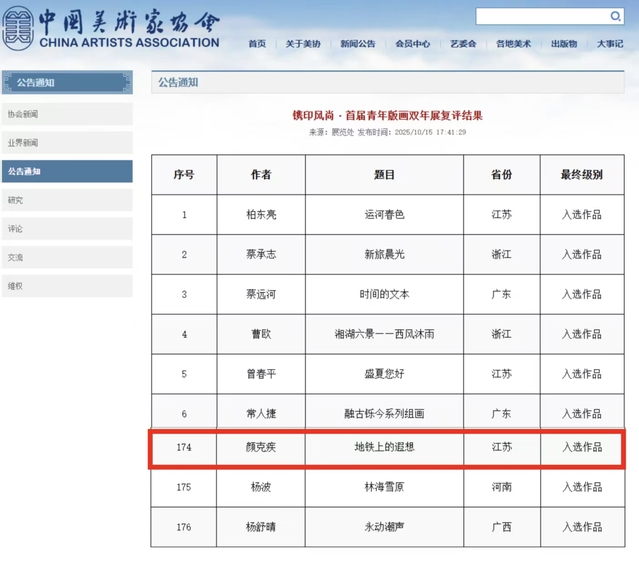Open the 艺委会 navigation item
The height and width of the screenshot is (583, 639).
click(463, 44)
